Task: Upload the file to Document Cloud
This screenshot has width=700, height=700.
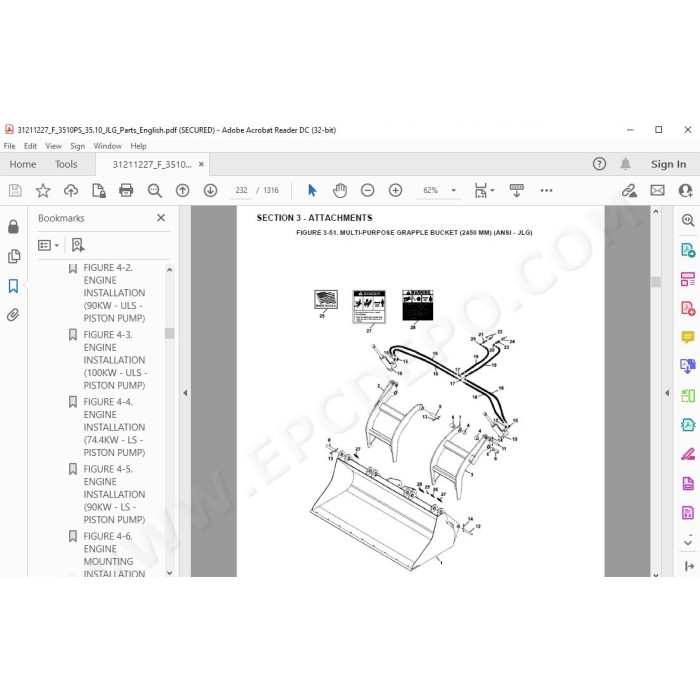Action: point(71,191)
